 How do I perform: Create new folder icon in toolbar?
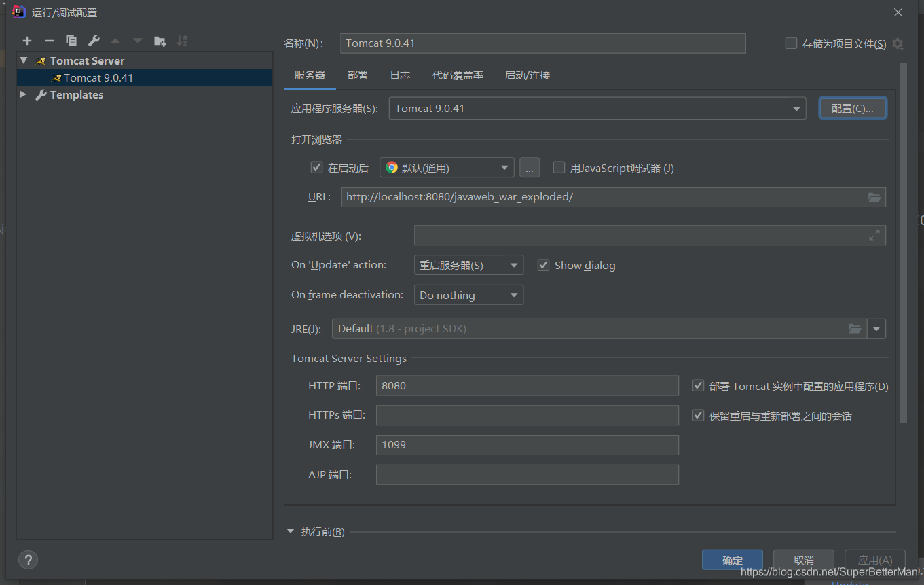(x=160, y=41)
